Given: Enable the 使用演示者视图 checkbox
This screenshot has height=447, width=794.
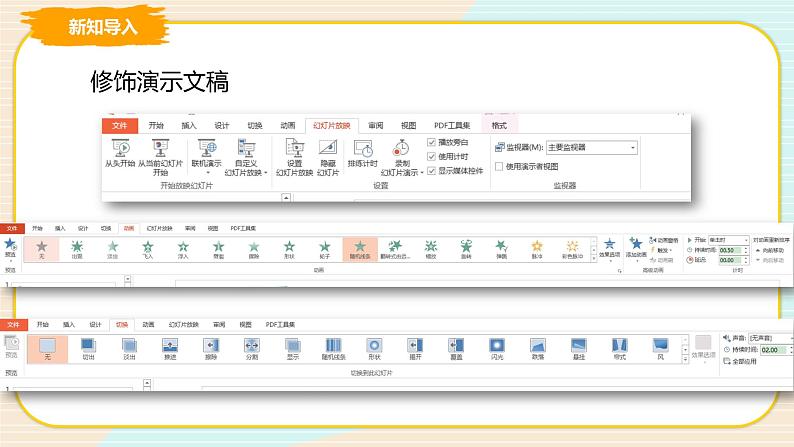Looking at the screenshot, I should 499,166.
